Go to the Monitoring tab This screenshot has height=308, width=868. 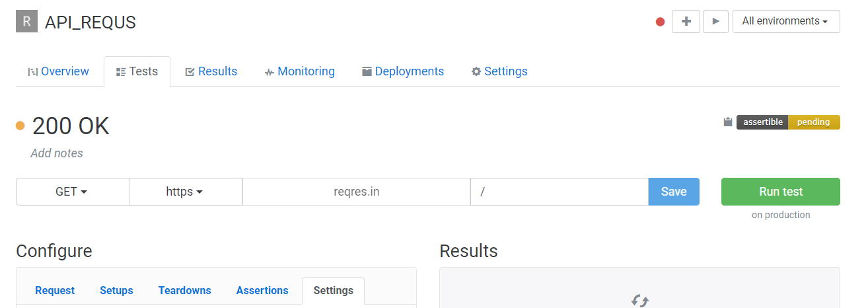[x=299, y=71]
